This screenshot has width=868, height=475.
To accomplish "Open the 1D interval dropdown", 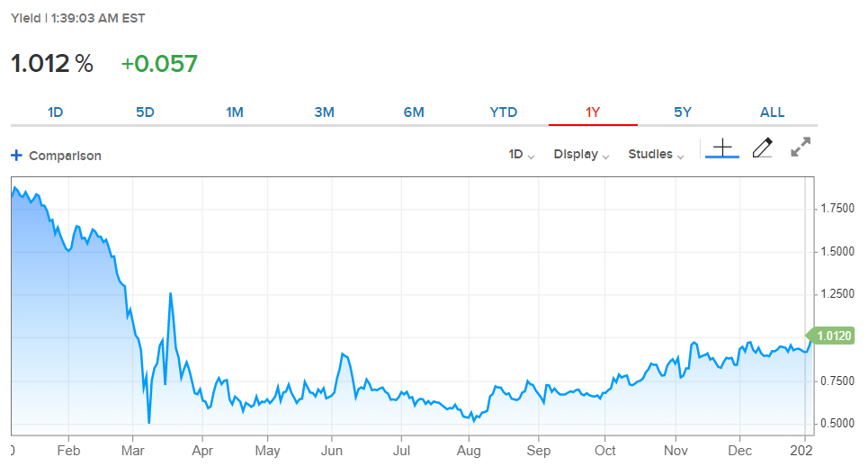I will (x=521, y=155).
